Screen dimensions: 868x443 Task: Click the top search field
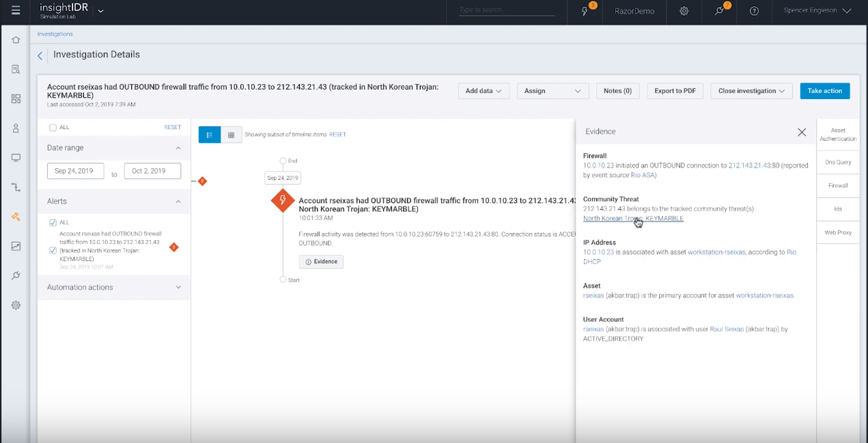coord(506,10)
